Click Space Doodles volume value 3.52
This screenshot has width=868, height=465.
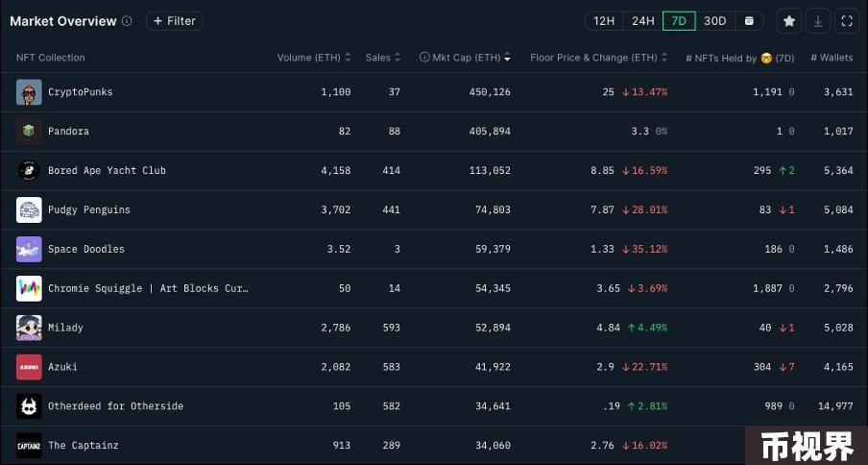click(x=339, y=249)
